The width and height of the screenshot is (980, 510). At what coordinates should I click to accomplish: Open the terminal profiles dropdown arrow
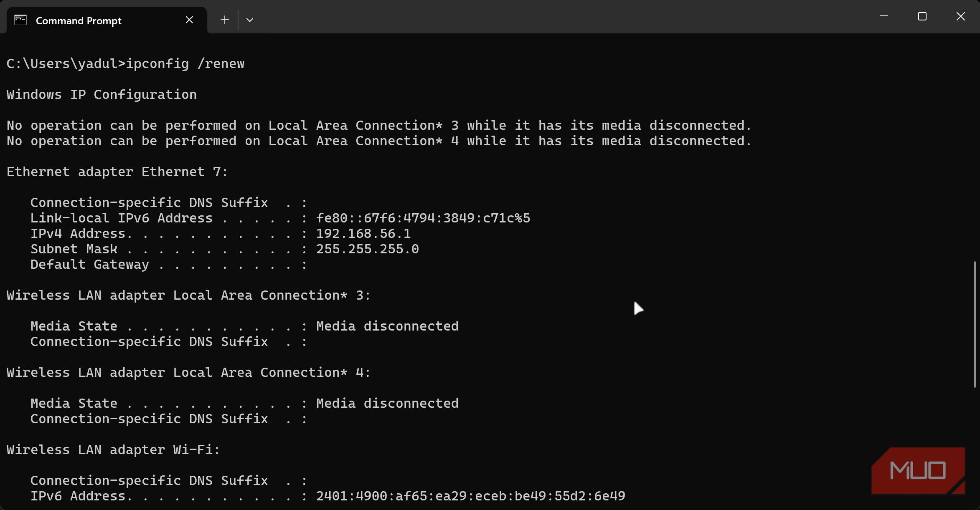tap(250, 20)
